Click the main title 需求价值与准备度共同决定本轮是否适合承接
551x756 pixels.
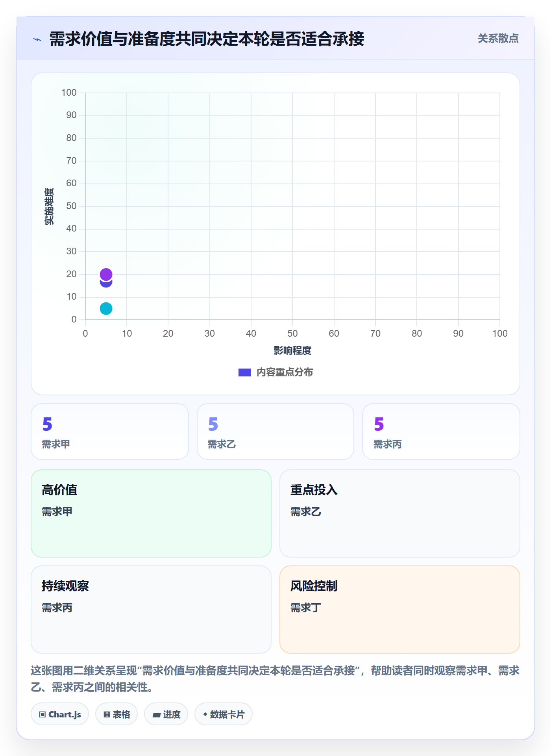207,39
